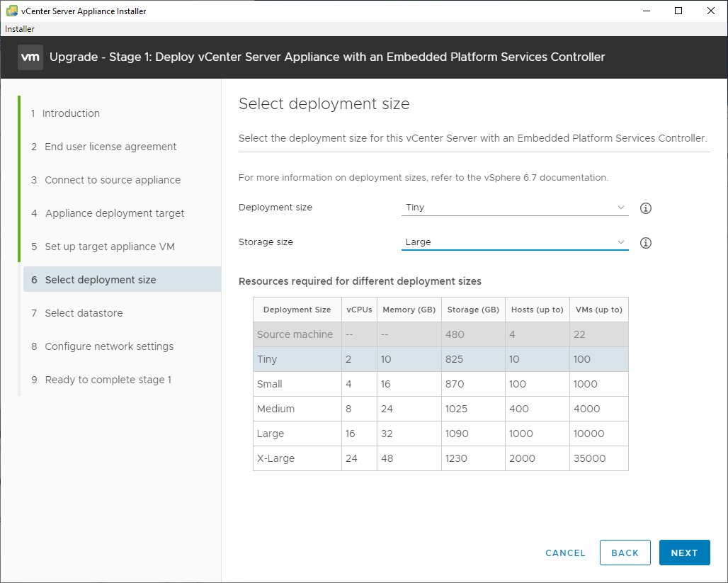Image resolution: width=728 pixels, height=583 pixels.
Task: Click storage value 870 in Small row
Action: [455, 384]
